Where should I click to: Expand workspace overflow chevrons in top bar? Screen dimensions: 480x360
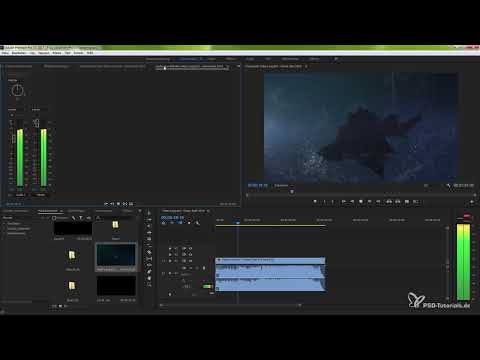tap(336, 59)
